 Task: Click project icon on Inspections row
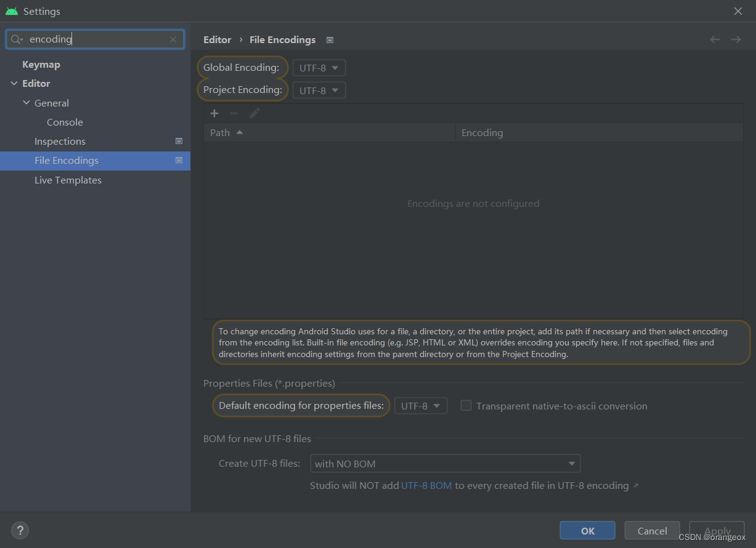tap(179, 141)
